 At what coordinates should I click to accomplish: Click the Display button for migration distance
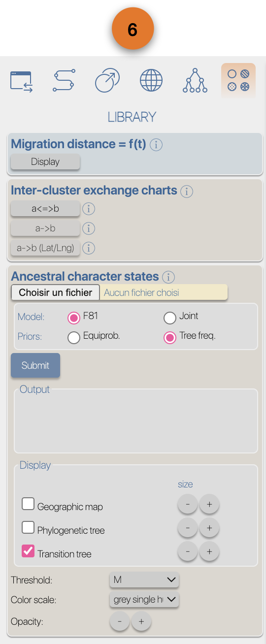[45, 162]
